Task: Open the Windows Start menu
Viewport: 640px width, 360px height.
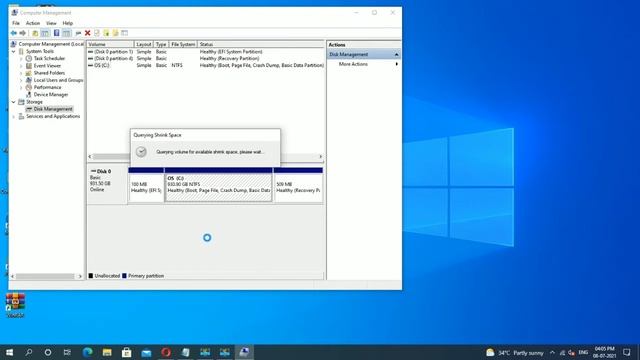Action: 9,352
